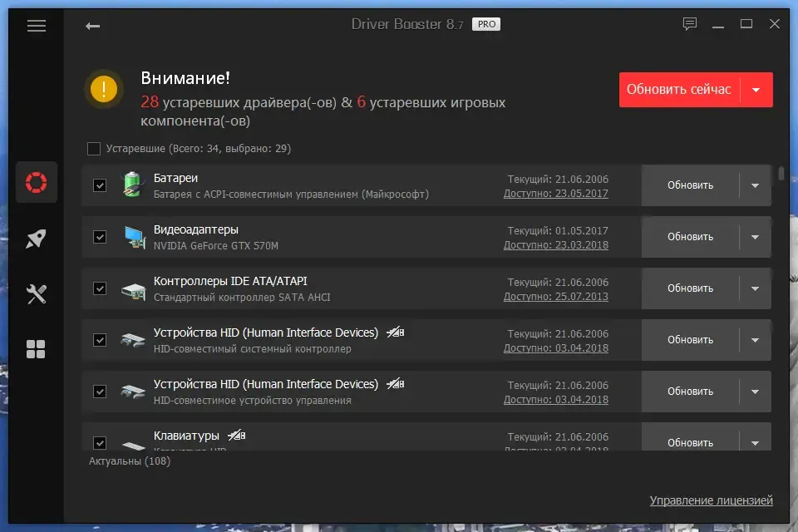Viewport: 798px width, 532px height.
Task: Uncheck the Контроллеры IDE ATA/ATAPI checkbox
Action: coord(100,288)
